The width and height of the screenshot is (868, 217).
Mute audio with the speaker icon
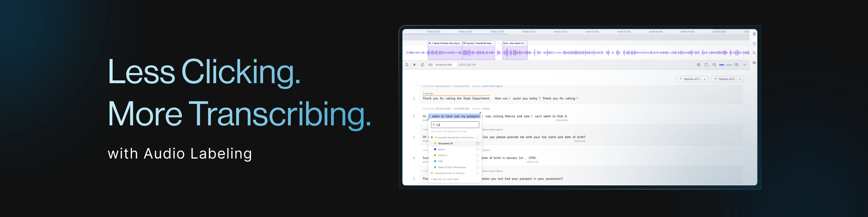click(430, 65)
